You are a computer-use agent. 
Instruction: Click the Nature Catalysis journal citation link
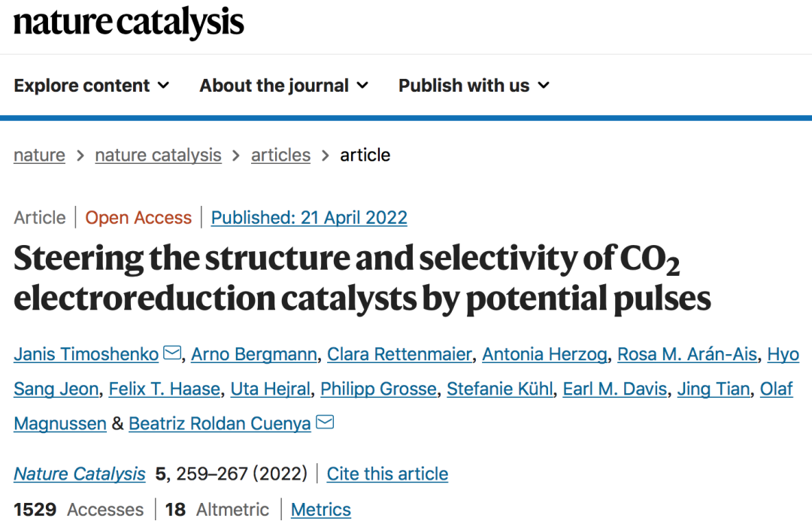(x=80, y=474)
